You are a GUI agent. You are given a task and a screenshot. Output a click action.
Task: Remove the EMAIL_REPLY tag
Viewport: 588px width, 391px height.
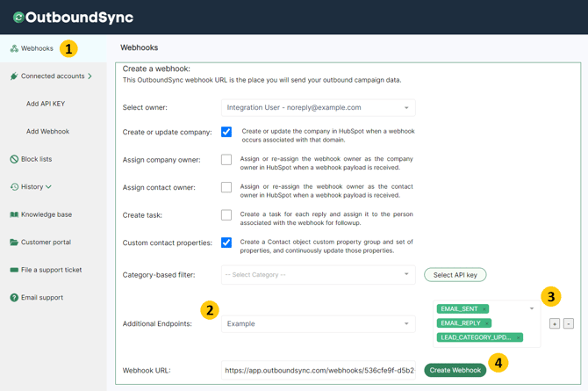(487, 323)
